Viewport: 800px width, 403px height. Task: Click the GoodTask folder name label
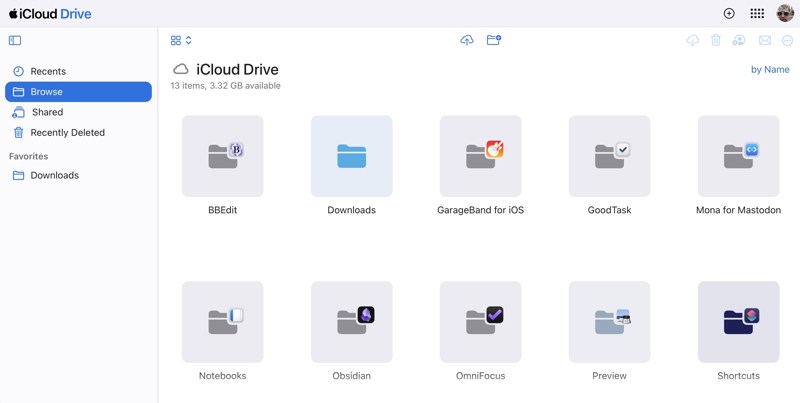tap(610, 210)
